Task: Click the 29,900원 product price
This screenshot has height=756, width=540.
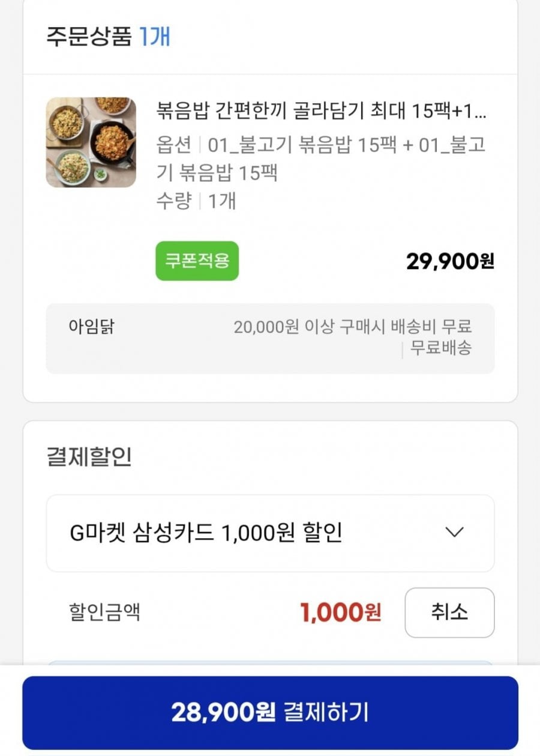Action: coord(450,261)
